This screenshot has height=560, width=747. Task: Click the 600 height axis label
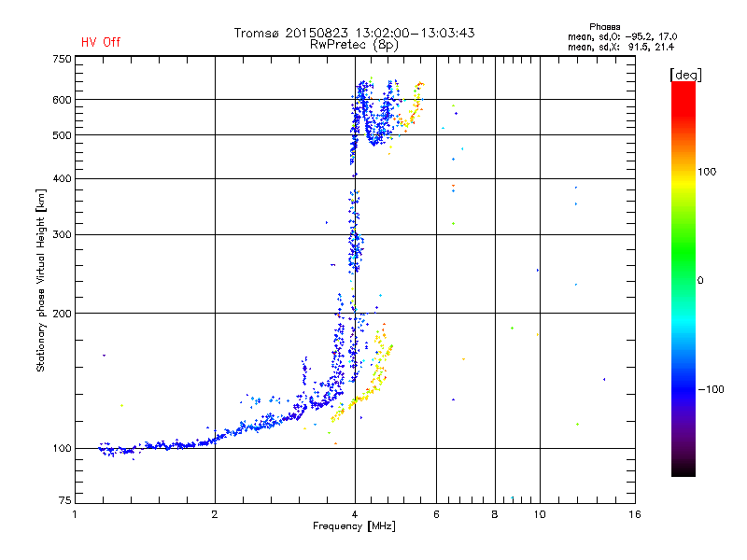point(62,100)
